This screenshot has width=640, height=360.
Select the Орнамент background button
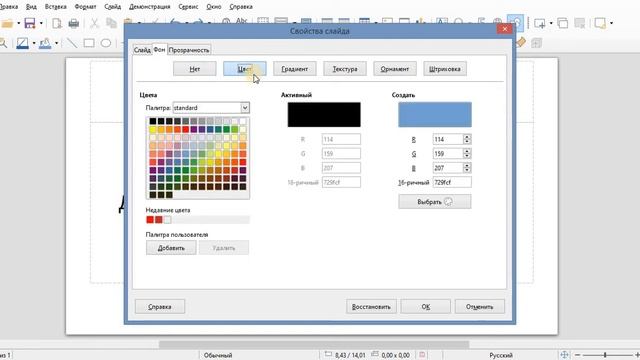pos(395,69)
